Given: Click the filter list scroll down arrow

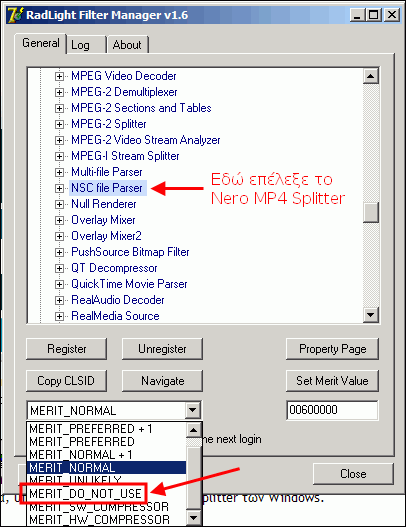Looking at the screenshot, I should coord(371,315).
